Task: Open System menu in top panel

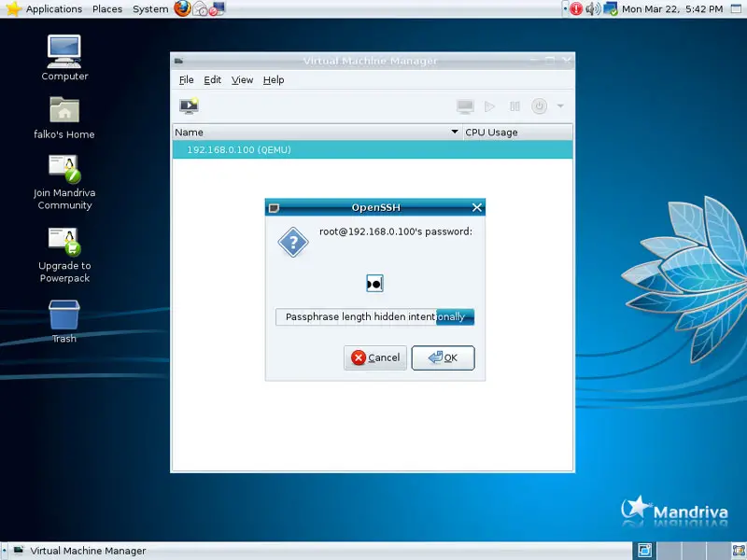Action: [x=150, y=8]
